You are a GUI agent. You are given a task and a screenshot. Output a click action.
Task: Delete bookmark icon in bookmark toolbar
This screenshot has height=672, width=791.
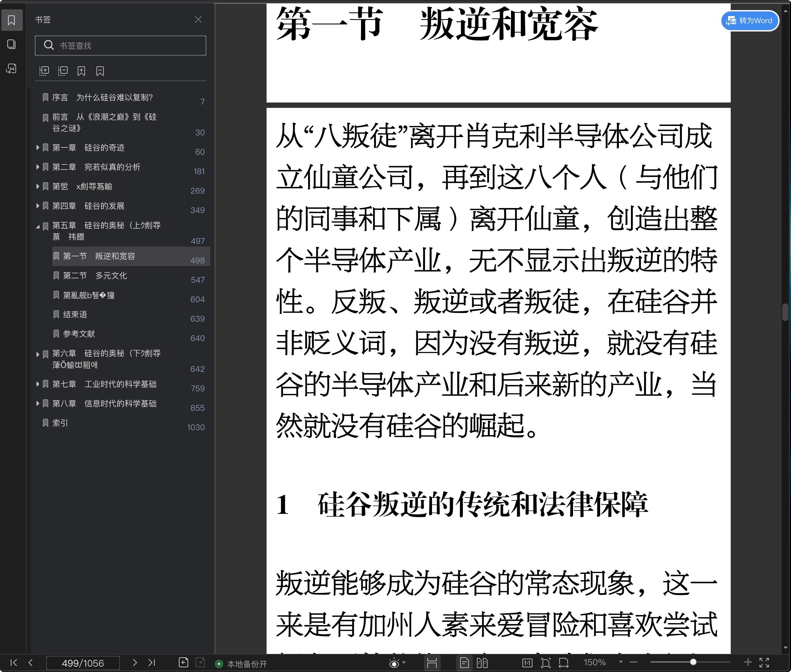(100, 71)
